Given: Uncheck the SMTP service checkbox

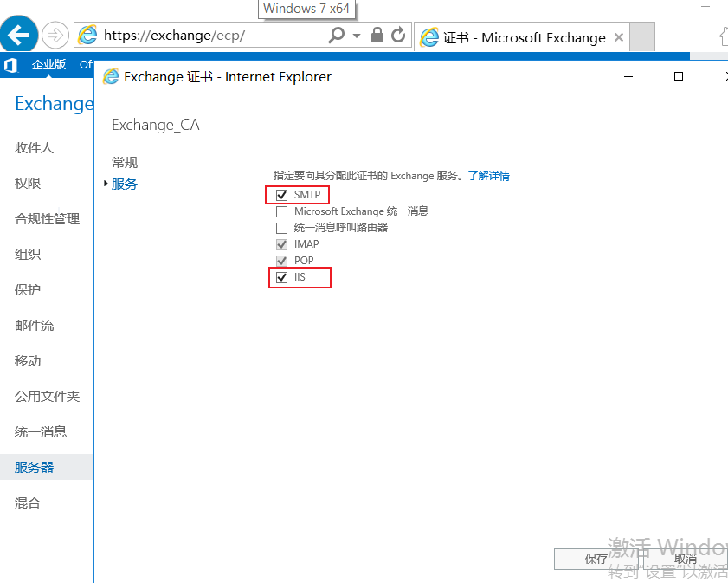Looking at the screenshot, I should point(281,195).
